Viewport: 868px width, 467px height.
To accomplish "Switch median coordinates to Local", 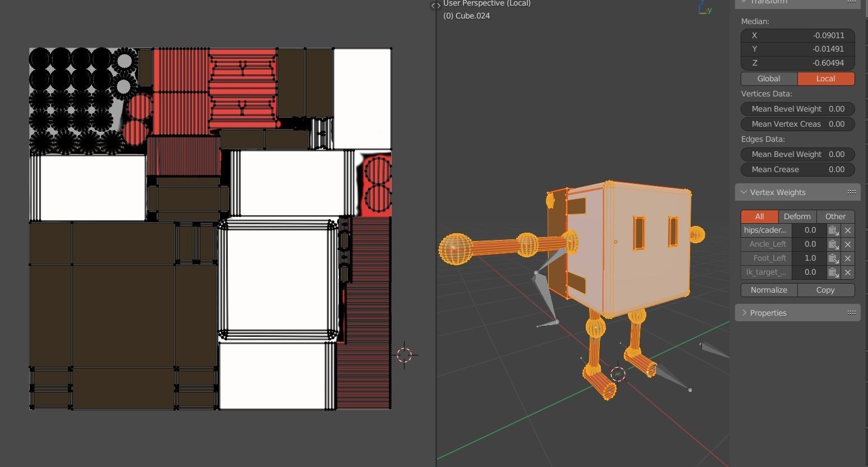I will [826, 78].
